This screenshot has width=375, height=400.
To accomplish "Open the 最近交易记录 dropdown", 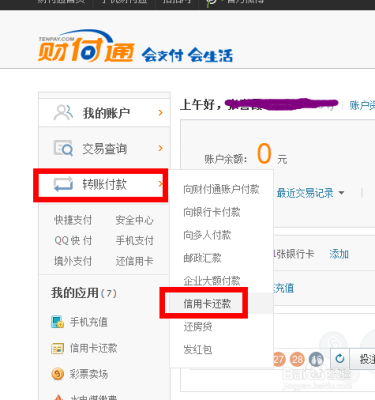I will [x=310, y=193].
